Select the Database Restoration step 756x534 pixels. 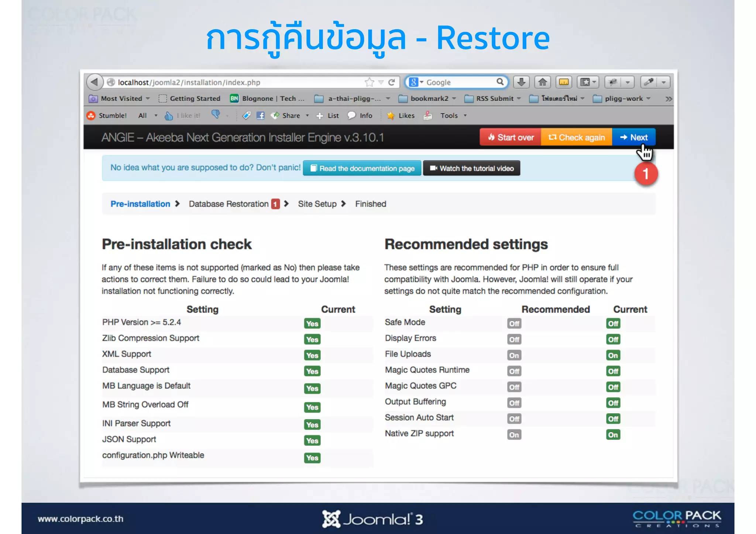tap(228, 204)
